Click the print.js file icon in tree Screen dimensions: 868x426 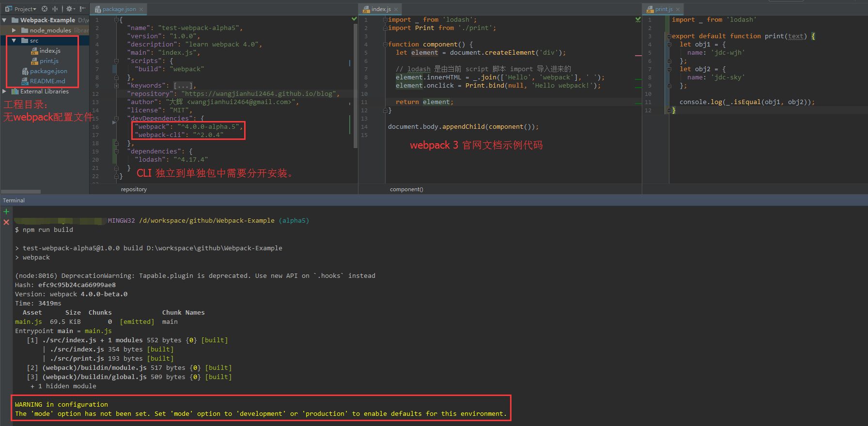pos(34,61)
